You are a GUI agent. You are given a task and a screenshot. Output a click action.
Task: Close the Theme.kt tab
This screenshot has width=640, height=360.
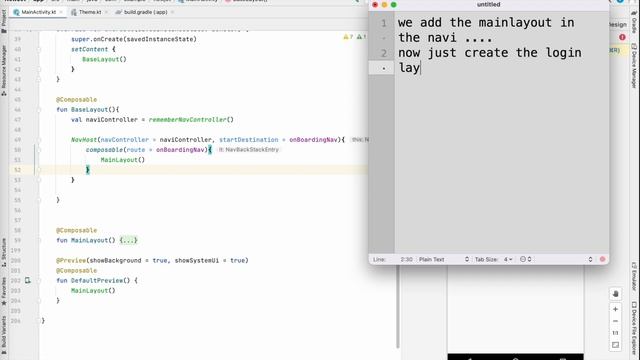[x=106, y=12]
